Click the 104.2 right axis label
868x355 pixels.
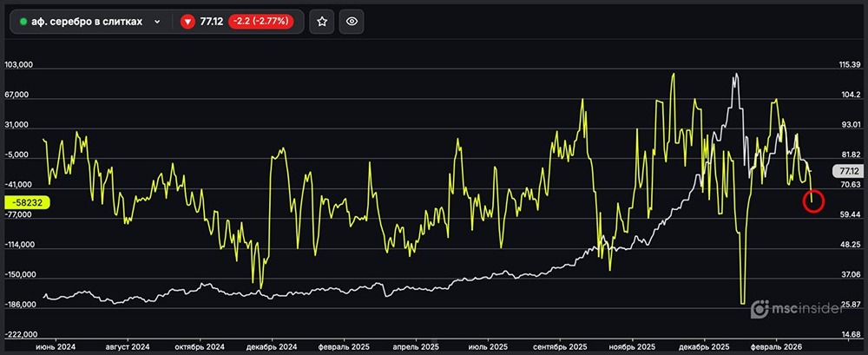click(x=851, y=95)
